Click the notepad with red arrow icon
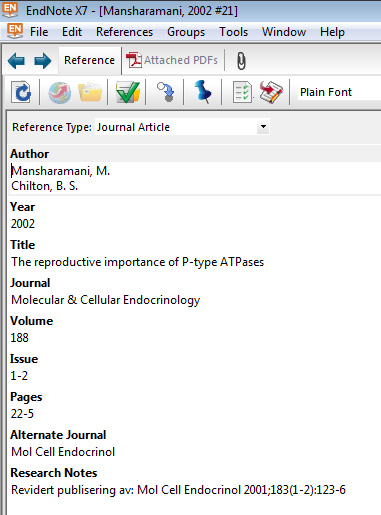Screen dimensions: 381x515 (x=271, y=92)
